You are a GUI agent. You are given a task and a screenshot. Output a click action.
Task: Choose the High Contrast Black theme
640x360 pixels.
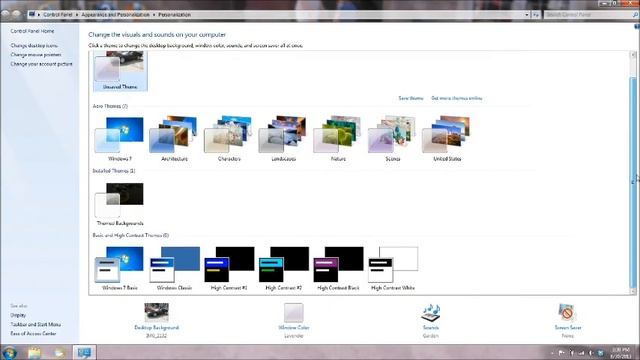(x=338, y=268)
